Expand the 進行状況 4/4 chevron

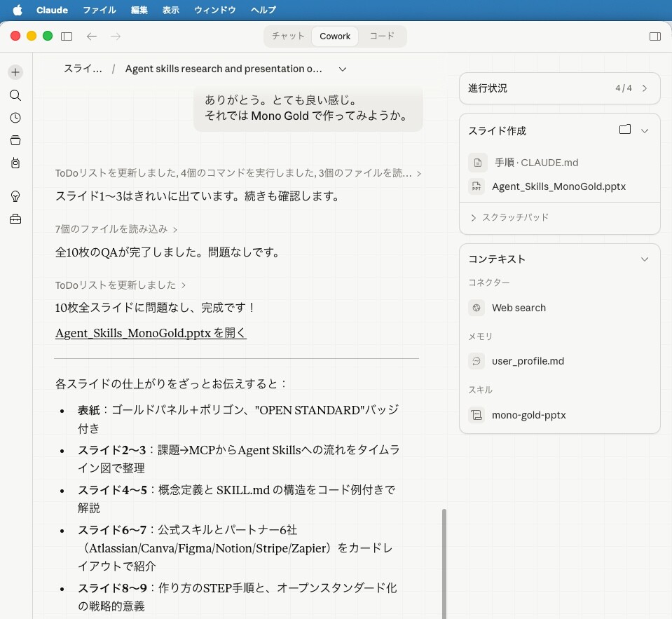645,88
